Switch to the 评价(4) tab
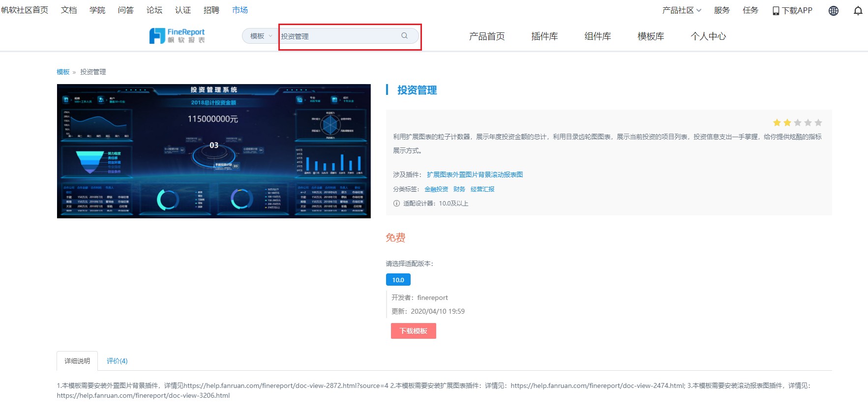Viewport: 868px width, 414px height. click(117, 361)
